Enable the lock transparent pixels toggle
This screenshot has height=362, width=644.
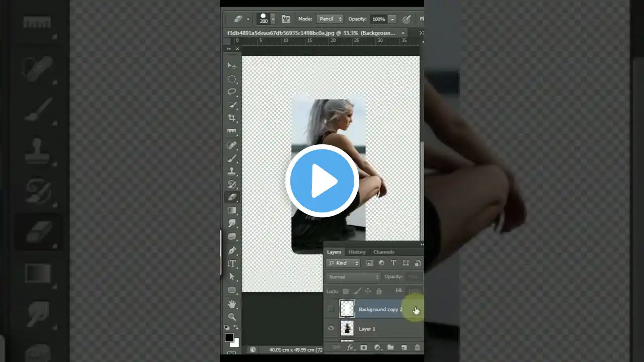pos(345,291)
